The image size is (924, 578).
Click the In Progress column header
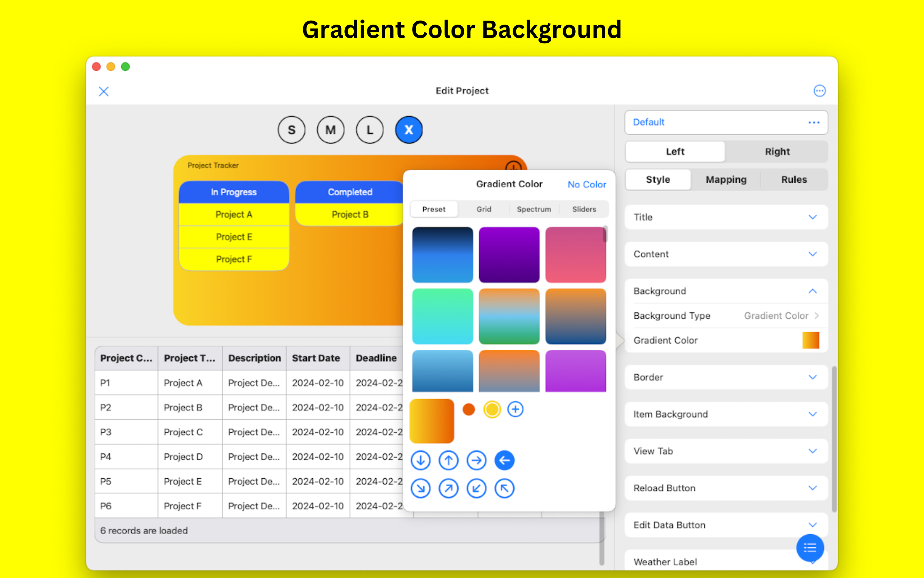click(234, 192)
